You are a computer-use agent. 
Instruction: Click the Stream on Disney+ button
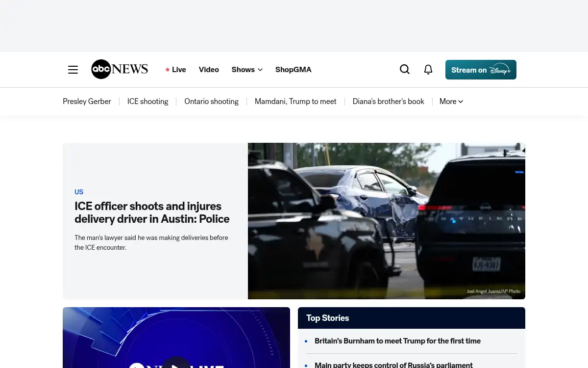click(481, 70)
